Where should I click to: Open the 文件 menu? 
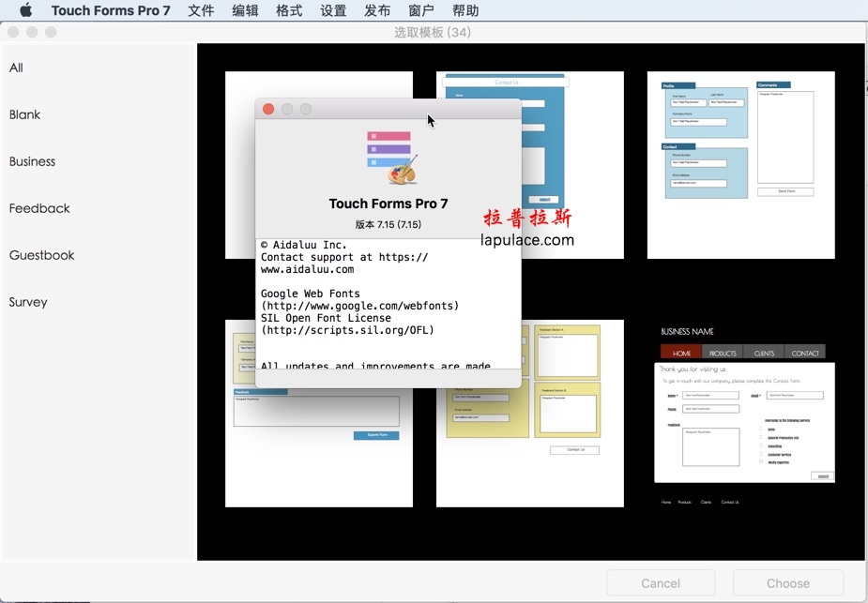pos(201,11)
